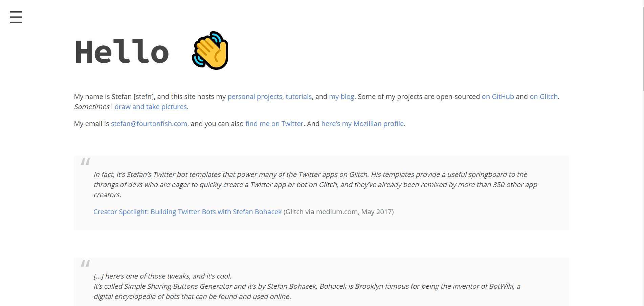Open find me on Twitter link
The height and width of the screenshot is (306, 644).
[274, 124]
